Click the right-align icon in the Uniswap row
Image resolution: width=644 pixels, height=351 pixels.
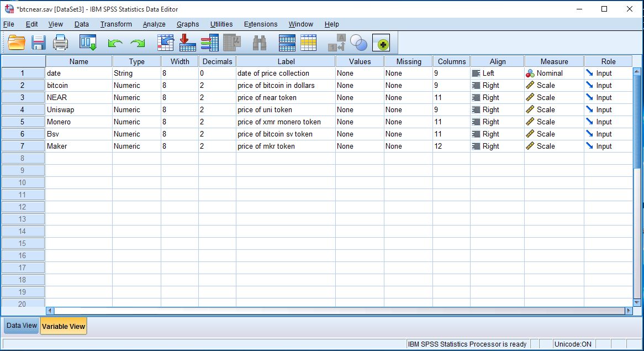tap(476, 110)
